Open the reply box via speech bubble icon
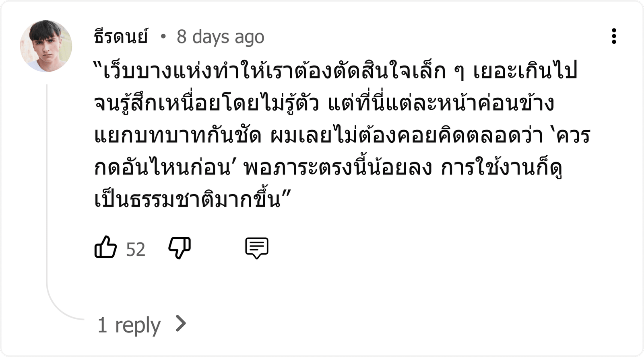This screenshot has width=644, height=357. click(257, 248)
